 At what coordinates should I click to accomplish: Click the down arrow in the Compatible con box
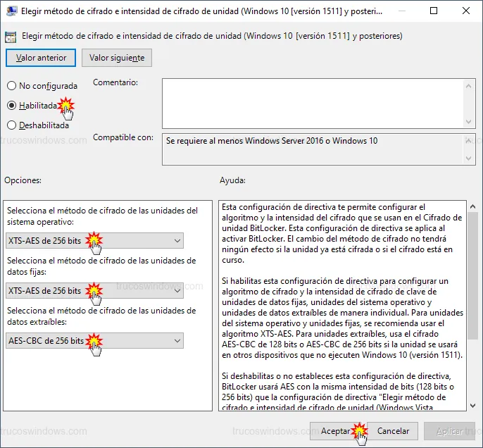point(469,158)
